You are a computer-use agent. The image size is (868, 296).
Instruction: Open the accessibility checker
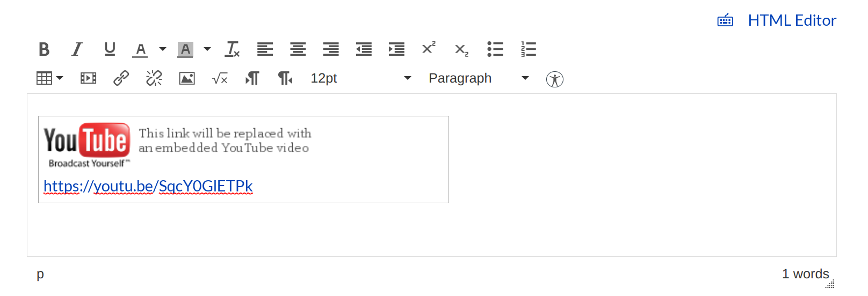(x=554, y=79)
